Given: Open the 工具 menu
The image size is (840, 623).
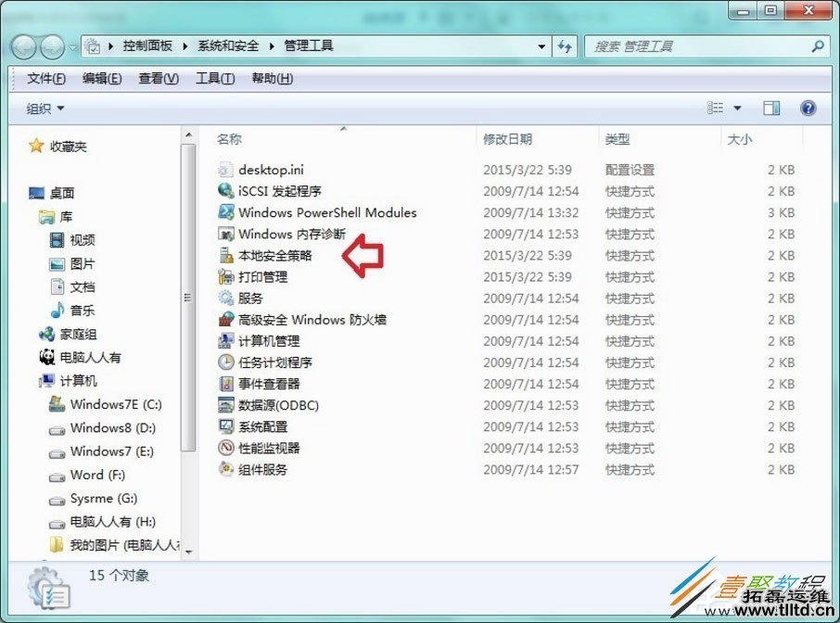Looking at the screenshot, I should [x=211, y=78].
